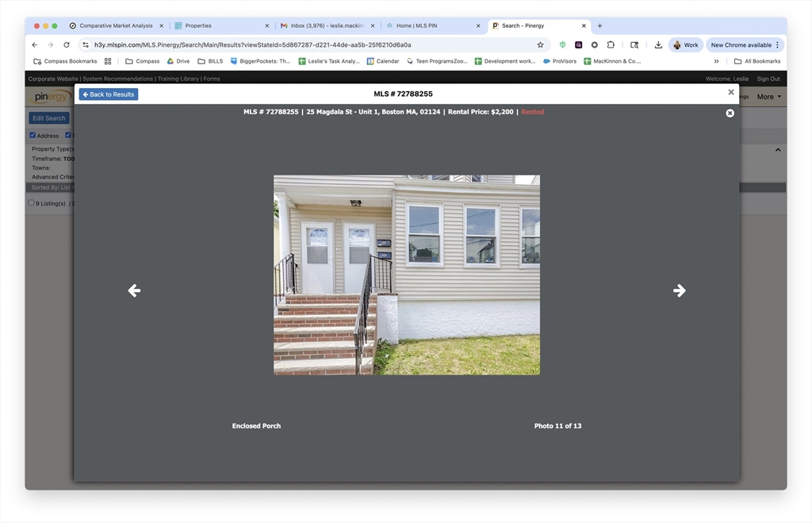This screenshot has width=812, height=523.
Task: Open Chrome extensions puzzle icon
Action: (611, 45)
